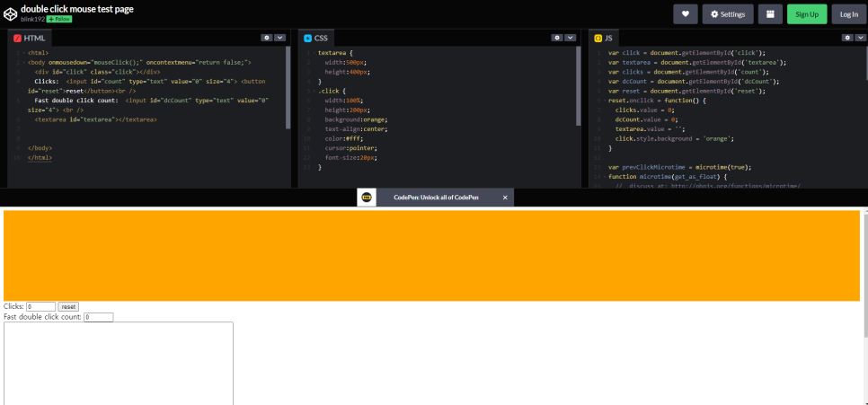
Task: Click the closing </body> tag line
Action: tap(40, 148)
